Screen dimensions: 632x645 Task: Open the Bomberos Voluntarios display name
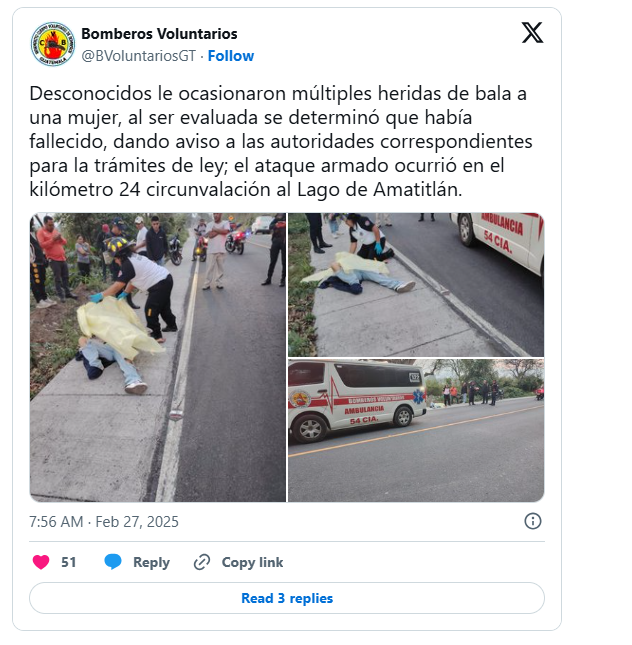(x=159, y=34)
